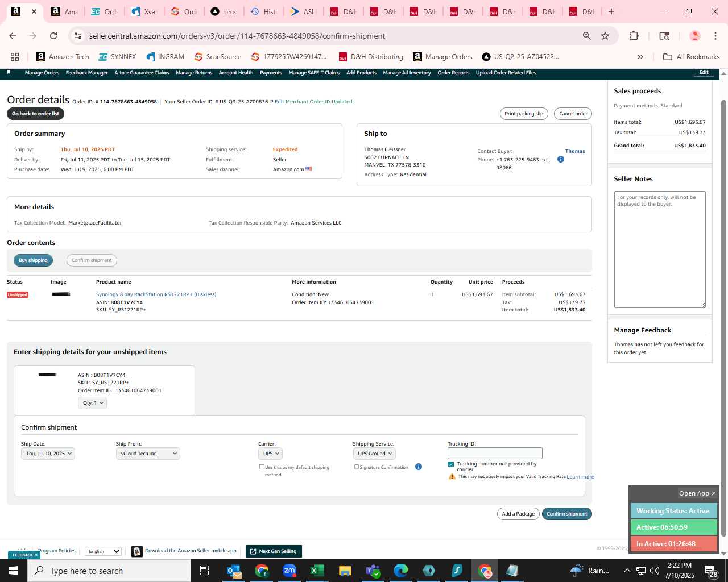Image resolution: width=728 pixels, height=582 pixels.
Task: Open the Synology 8 bay RackStation product link
Action: click(x=156, y=294)
